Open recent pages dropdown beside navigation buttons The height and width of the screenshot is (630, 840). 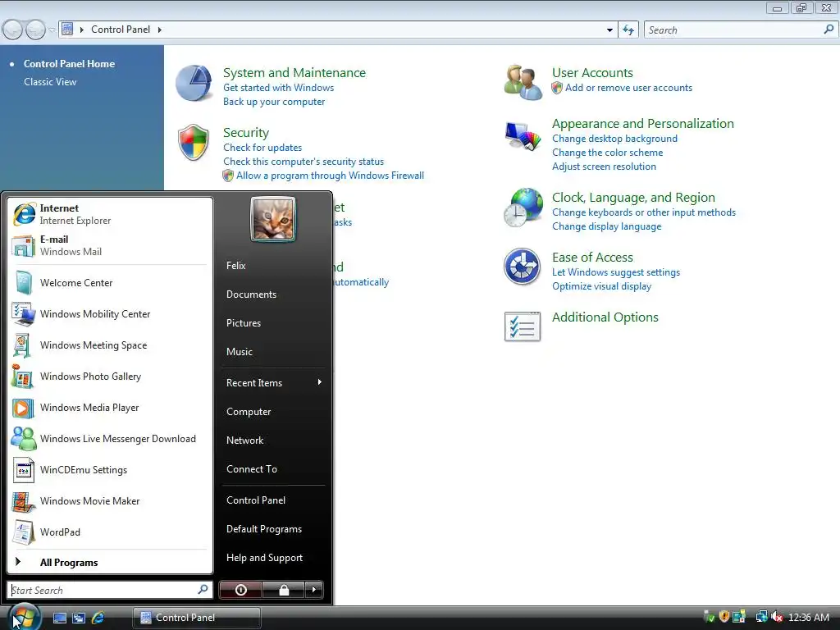click(x=52, y=30)
